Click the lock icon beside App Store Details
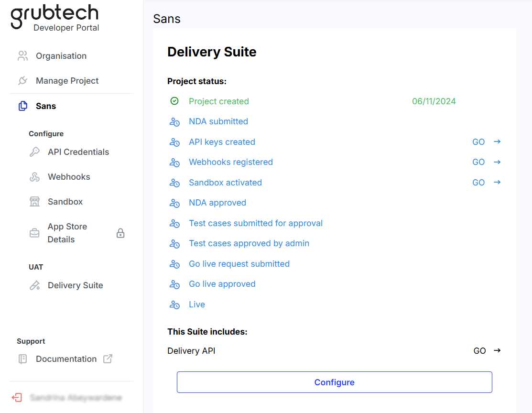 point(120,233)
